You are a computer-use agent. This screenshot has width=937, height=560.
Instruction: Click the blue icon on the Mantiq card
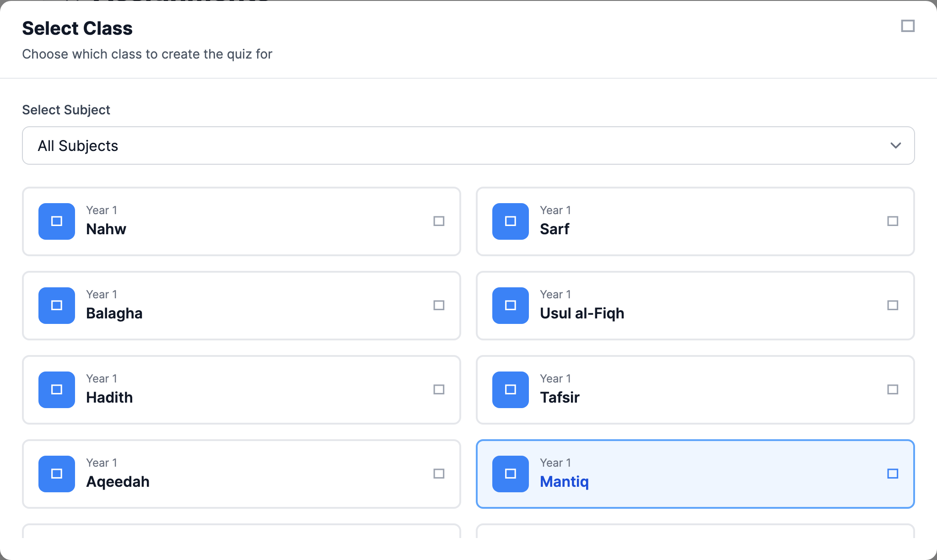[511, 474]
